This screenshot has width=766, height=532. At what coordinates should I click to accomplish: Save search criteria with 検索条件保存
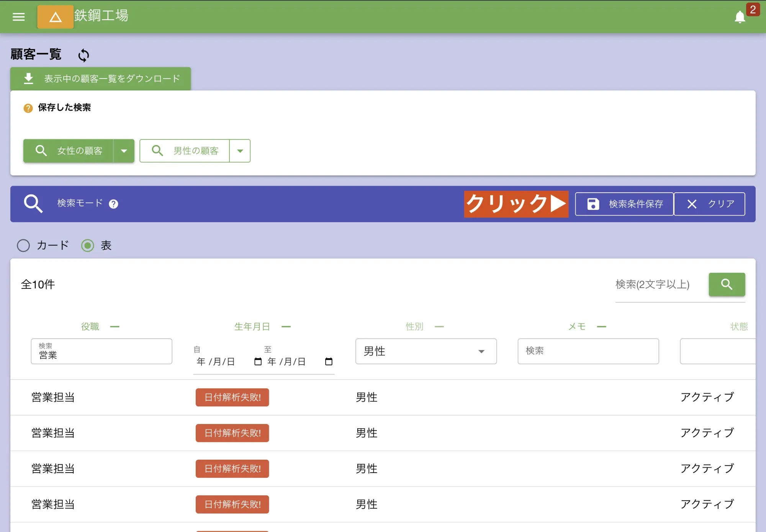pos(624,204)
